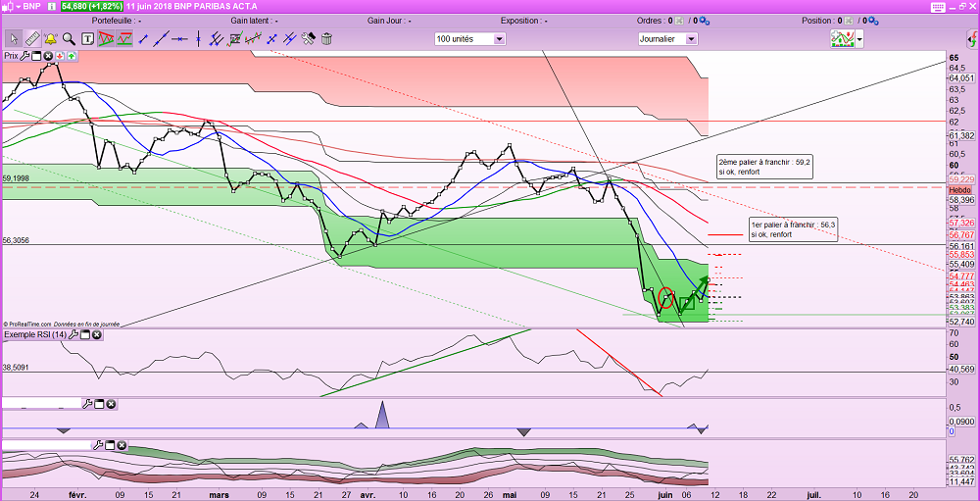
Task: Select the horizontal line tool
Action: [180, 39]
